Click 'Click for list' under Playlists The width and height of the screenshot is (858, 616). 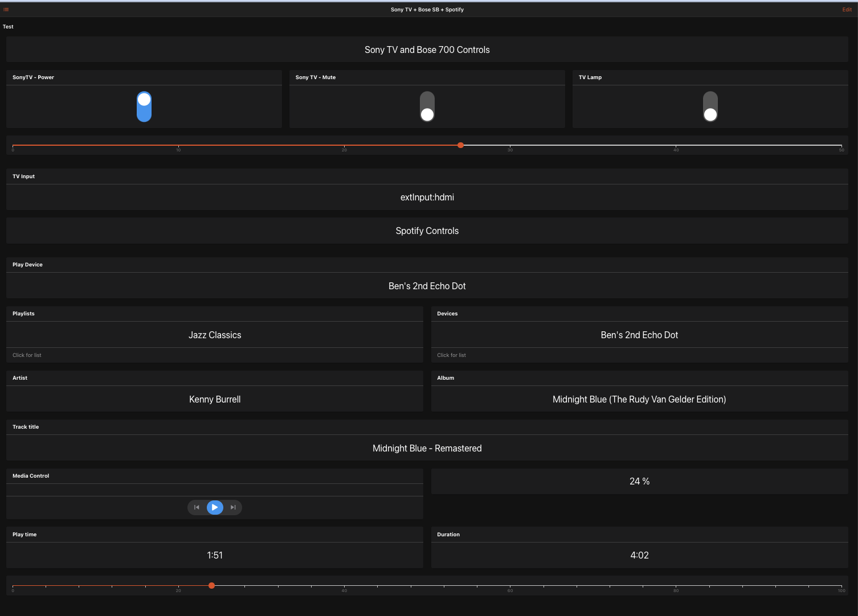pos(27,355)
